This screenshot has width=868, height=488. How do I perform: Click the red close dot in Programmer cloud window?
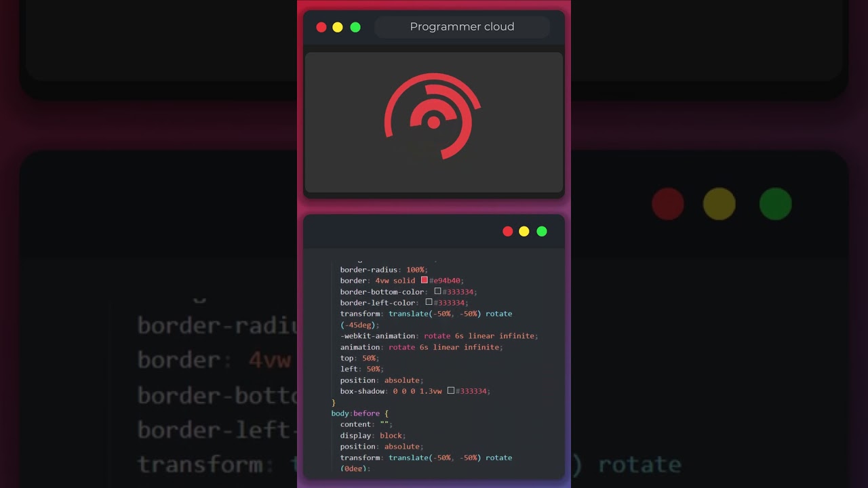click(321, 27)
